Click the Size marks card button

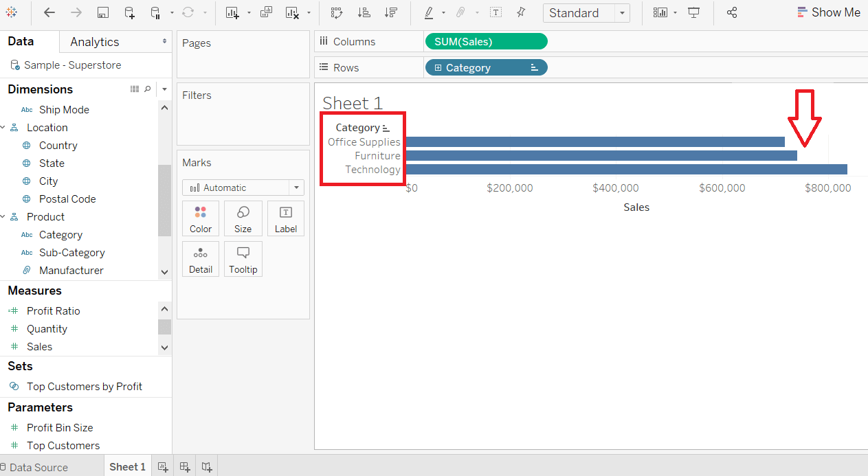point(243,218)
